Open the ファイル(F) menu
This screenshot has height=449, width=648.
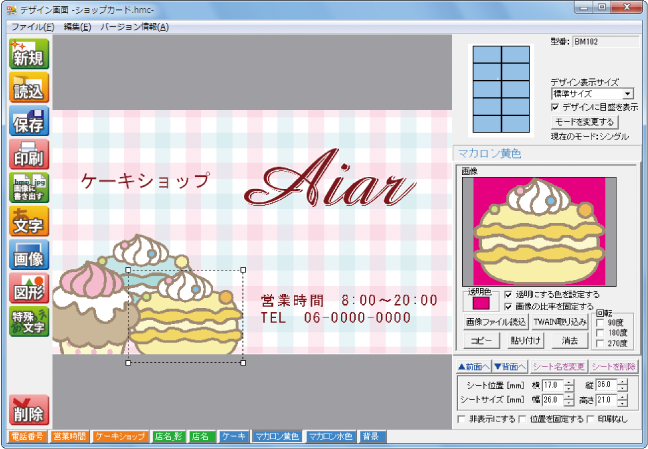(x=31, y=26)
